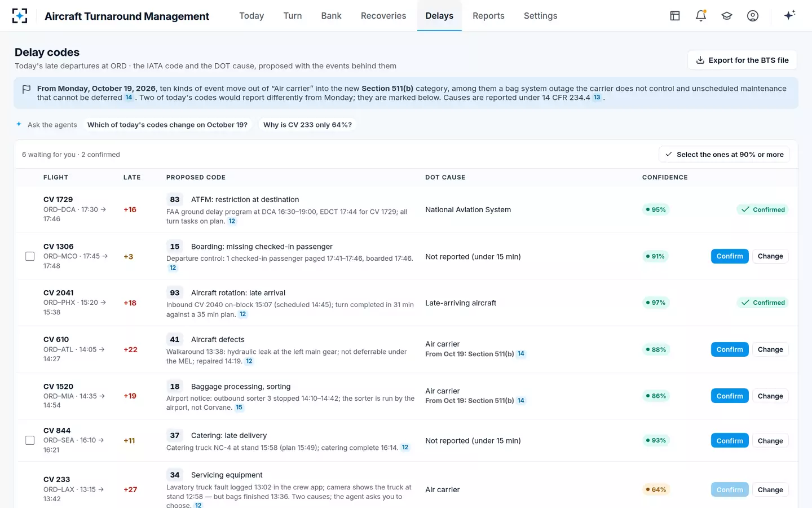Open the notifications bell
This screenshot has width=812, height=508.
tap(701, 16)
